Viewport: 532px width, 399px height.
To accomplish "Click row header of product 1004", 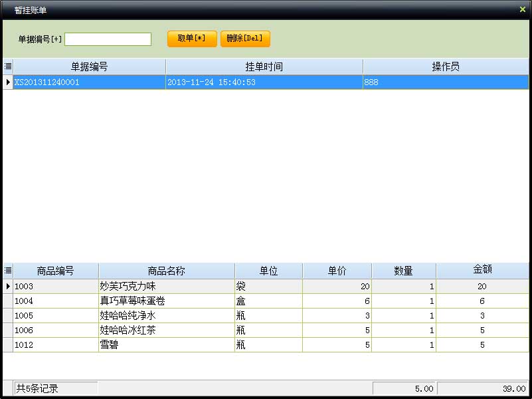I will 8,301.
